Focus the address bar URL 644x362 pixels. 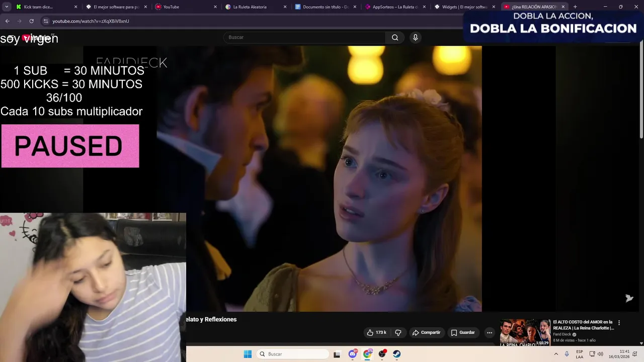tap(91, 21)
